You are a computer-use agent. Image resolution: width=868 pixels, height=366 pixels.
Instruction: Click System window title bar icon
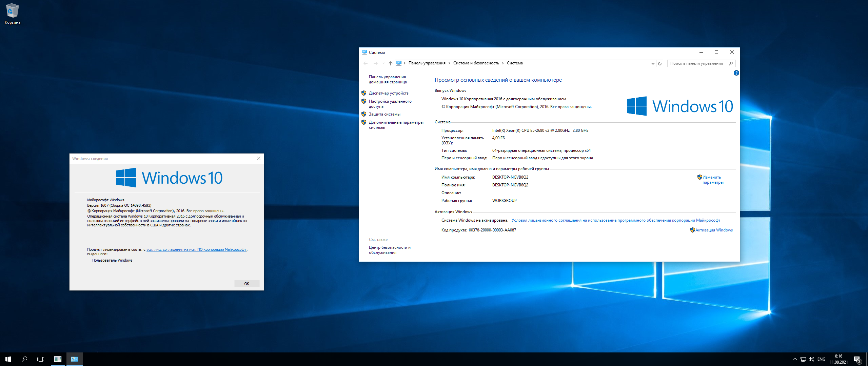(364, 53)
